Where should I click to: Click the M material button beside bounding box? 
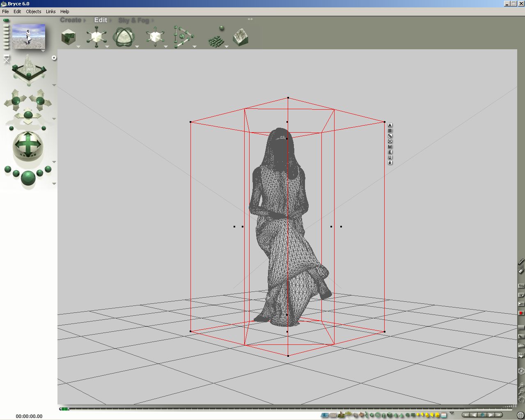[x=390, y=147]
